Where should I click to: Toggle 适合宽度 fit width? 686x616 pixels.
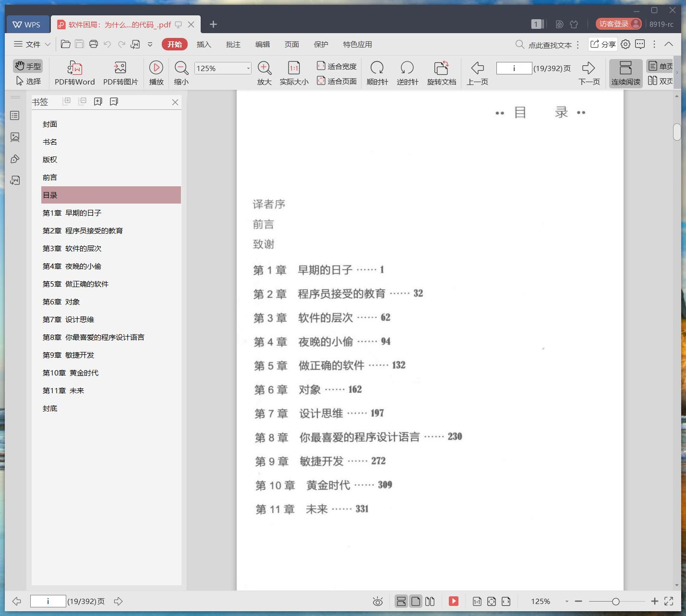click(x=337, y=66)
